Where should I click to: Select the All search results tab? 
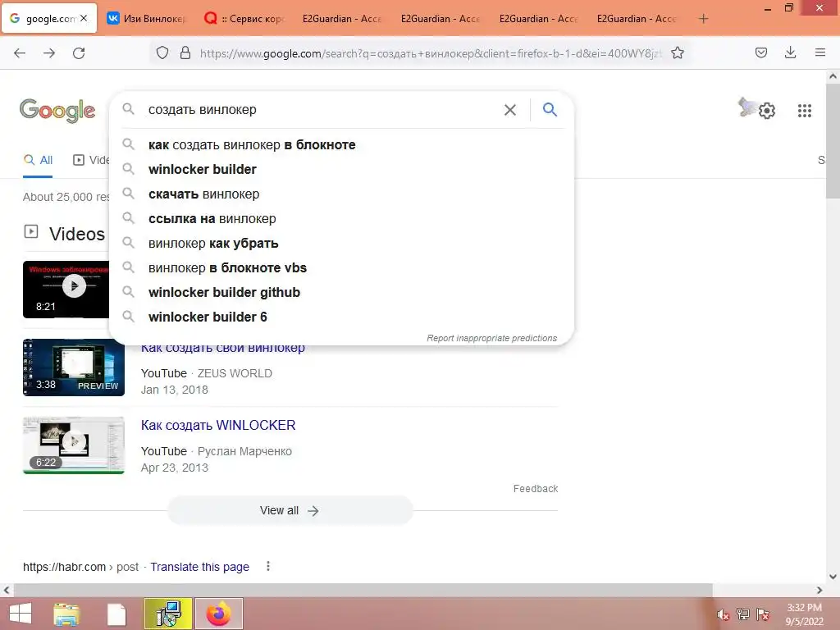pyautogui.click(x=38, y=160)
